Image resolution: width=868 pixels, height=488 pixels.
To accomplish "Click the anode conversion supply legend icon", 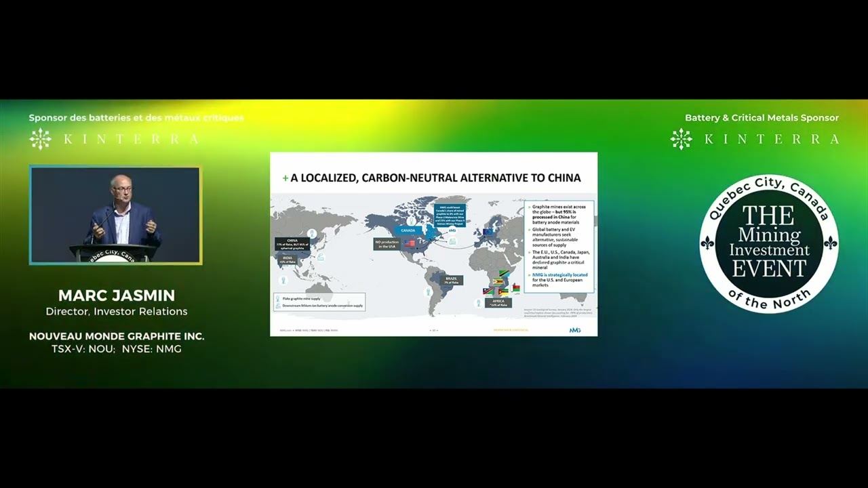I will coord(278,306).
